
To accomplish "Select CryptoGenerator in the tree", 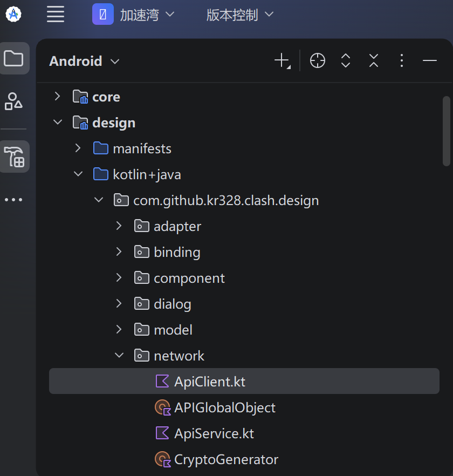I will (226, 459).
